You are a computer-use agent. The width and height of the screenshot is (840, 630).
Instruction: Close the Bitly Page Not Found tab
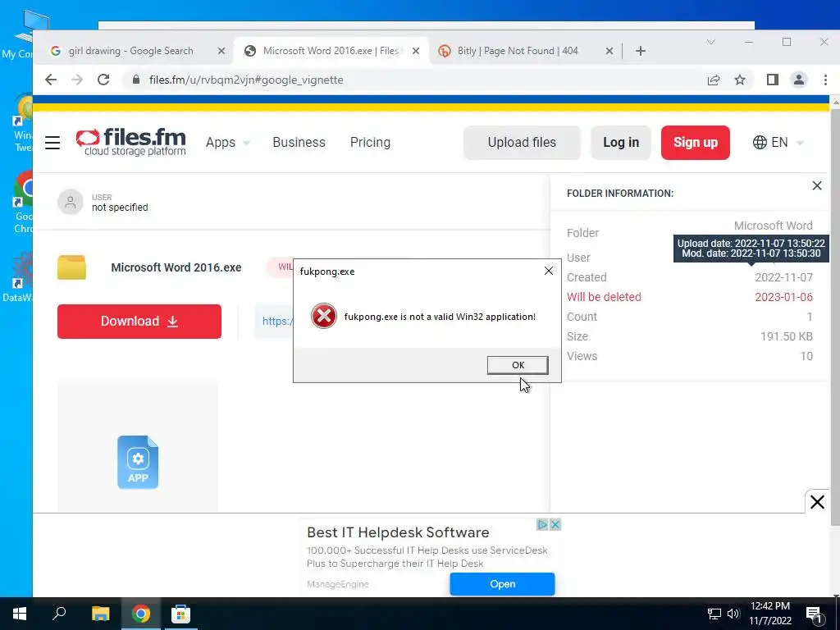[609, 51]
